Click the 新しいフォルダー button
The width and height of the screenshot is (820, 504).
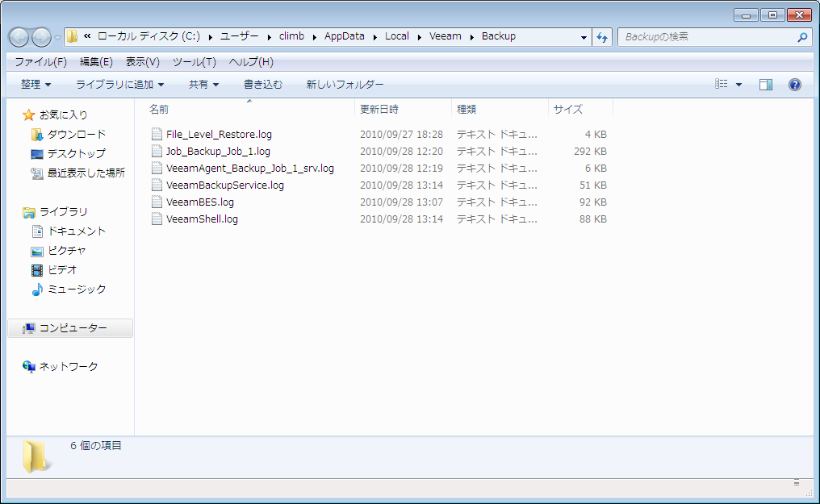click(345, 84)
